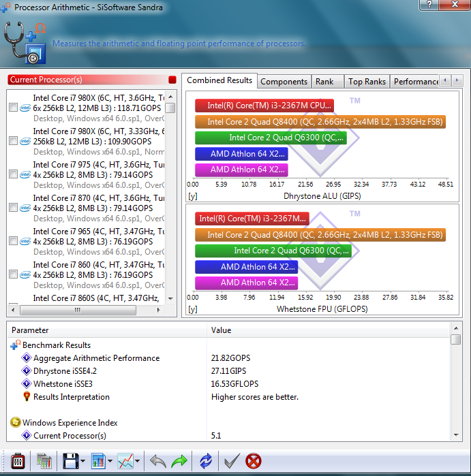The height and width of the screenshot is (476, 471).
Task: Check the Core i7 980X 3.6GHz checkbox
Action: [x=13, y=108]
